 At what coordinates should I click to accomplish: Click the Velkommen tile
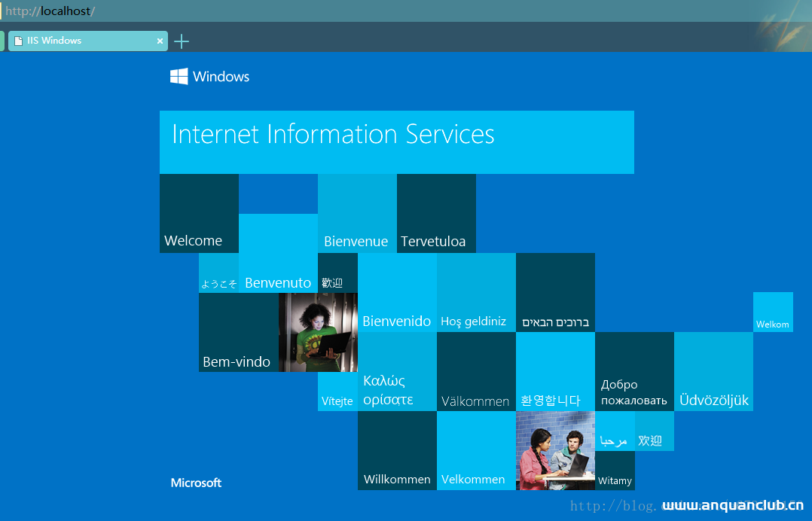click(x=476, y=451)
